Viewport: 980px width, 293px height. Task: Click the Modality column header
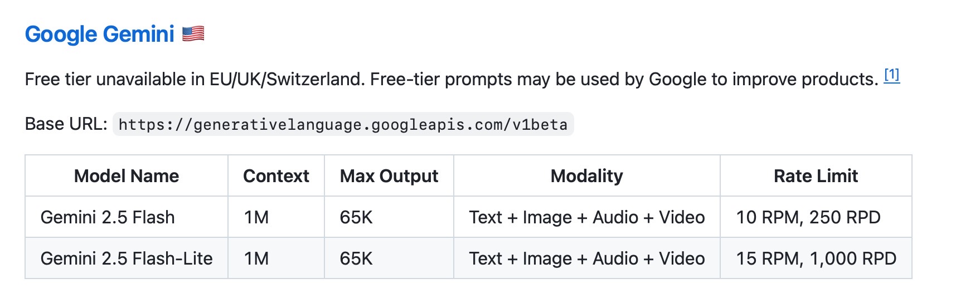tap(586, 176)
